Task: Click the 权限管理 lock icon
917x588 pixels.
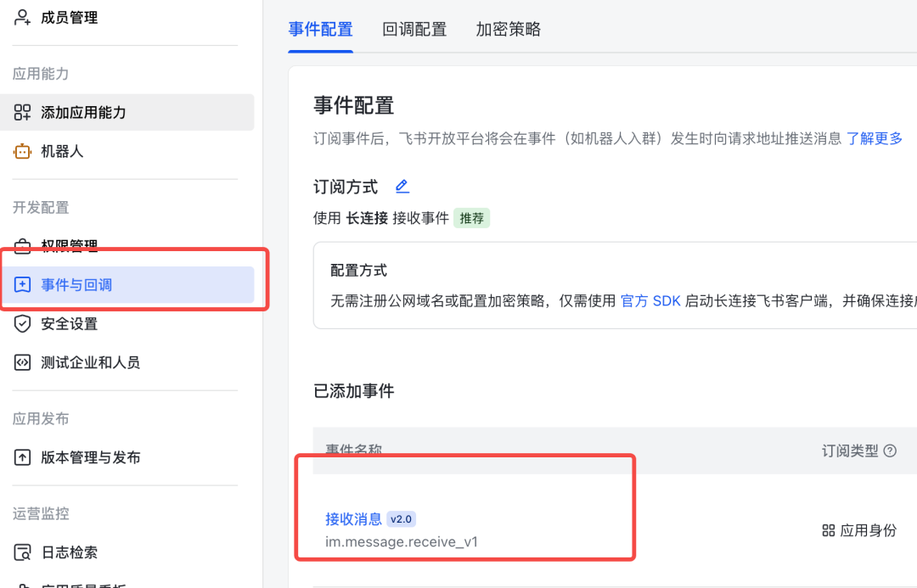Action: [21, 245]
